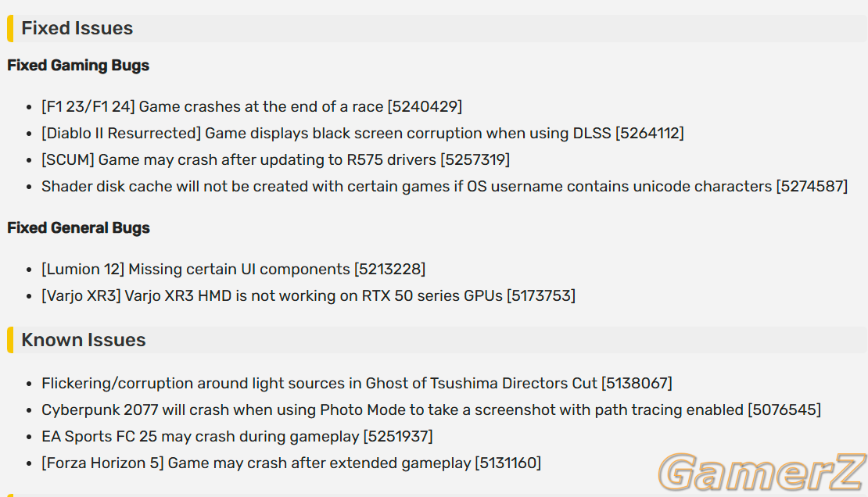This screenshot has height=497, width=868.
Task: Click the yellow bar beside Known Issues
Action: (x=10, y=340)
